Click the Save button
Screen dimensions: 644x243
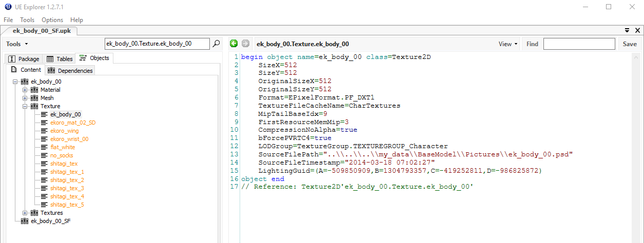coord(630,44)
